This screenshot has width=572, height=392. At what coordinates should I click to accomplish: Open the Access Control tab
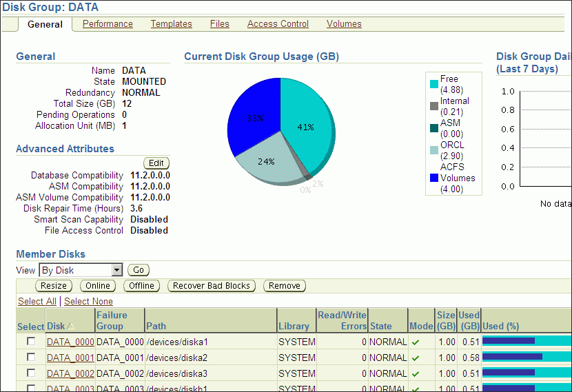278,24
